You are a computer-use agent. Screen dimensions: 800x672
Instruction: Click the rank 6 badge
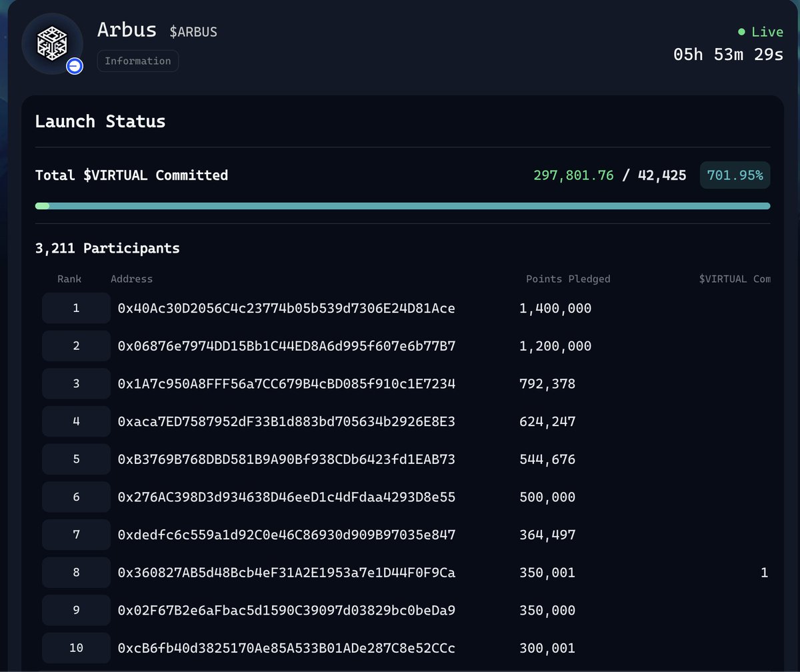76,497
